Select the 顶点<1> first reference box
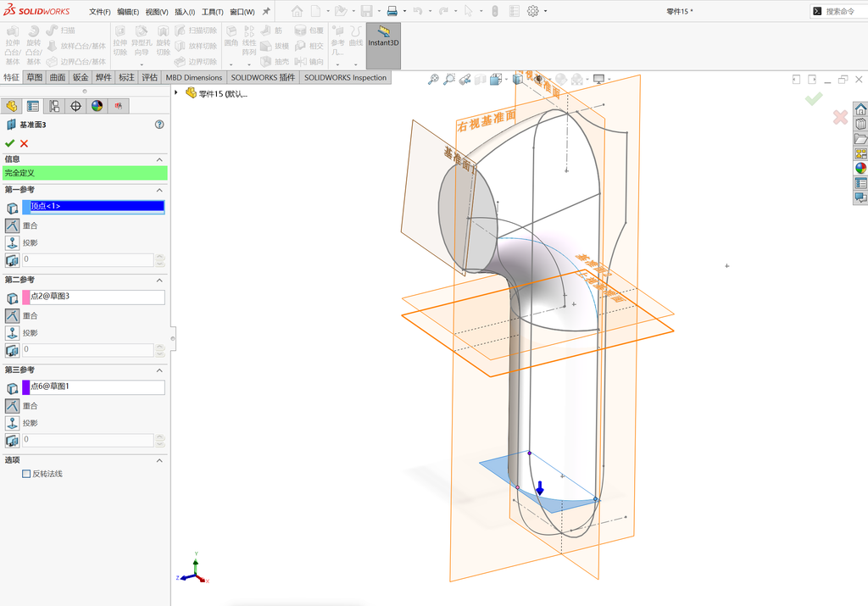The width and height of the screenshot is (868, 606). click(93, 207)
